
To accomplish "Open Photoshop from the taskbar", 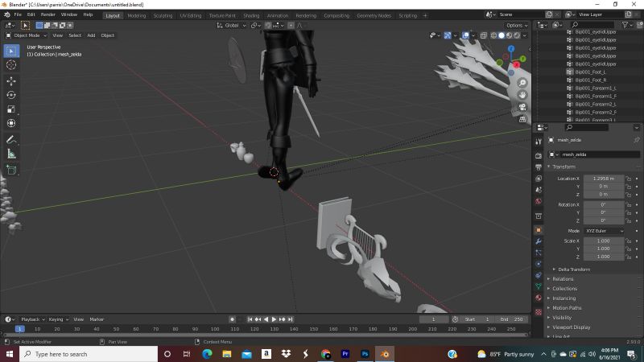I will [365, 354].
